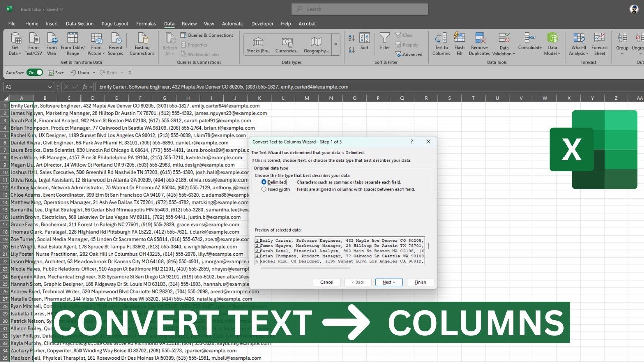The image size is (644, 362).
Task: Click the Finish button in wizard
Action: (x=420, y=282)
